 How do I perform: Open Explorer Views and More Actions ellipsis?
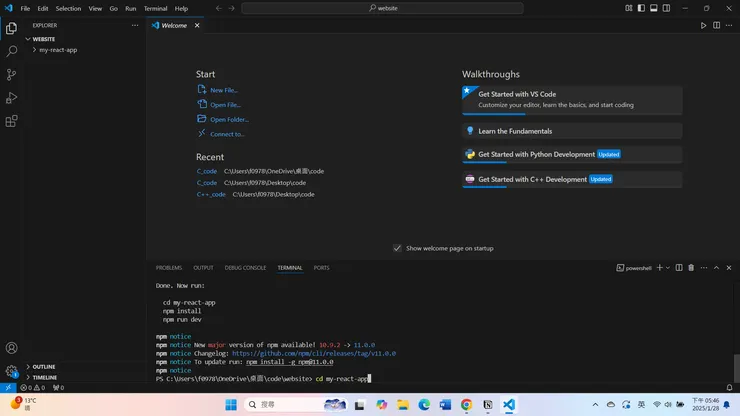pos(135,25)
